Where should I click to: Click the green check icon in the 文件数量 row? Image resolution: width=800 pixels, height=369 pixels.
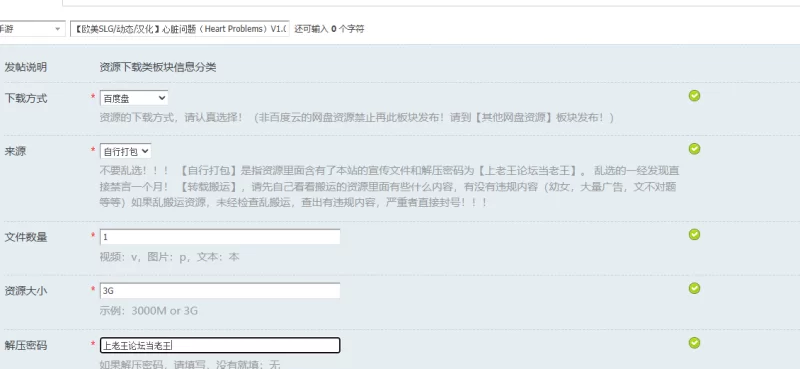(x=694, y=234)
